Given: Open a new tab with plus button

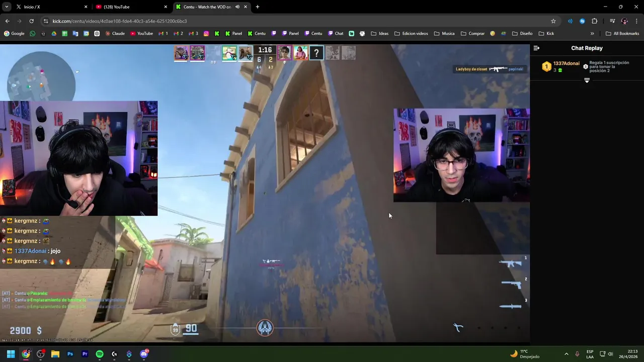Looking at the screenshot, I should pyautogui.click(x=258, y=7).
